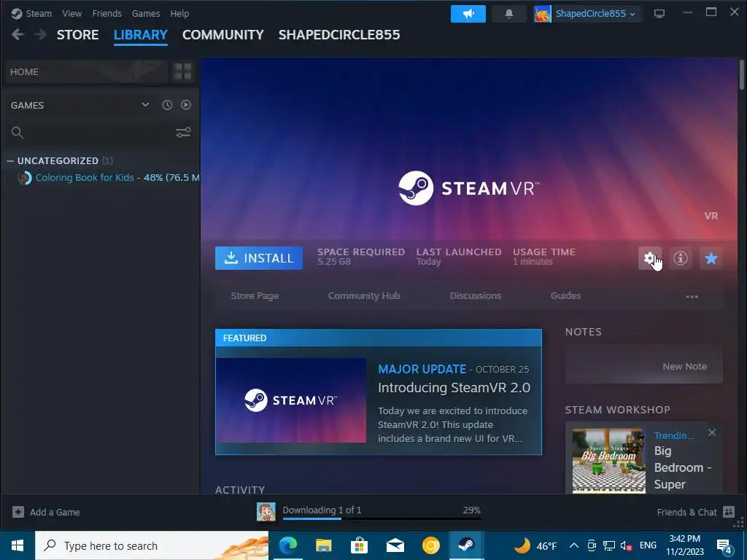Viewport: 747px width, 560px height.
Task: Open the more links ellipsis
Action: (692, 297)
